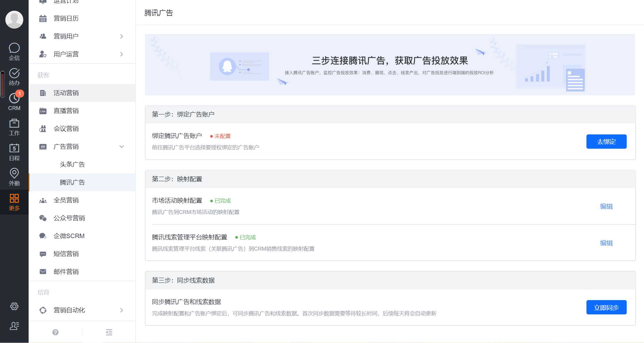Collapse the sidebar menu icon
Screen dimensions: 644x343
tap(109, 332)
